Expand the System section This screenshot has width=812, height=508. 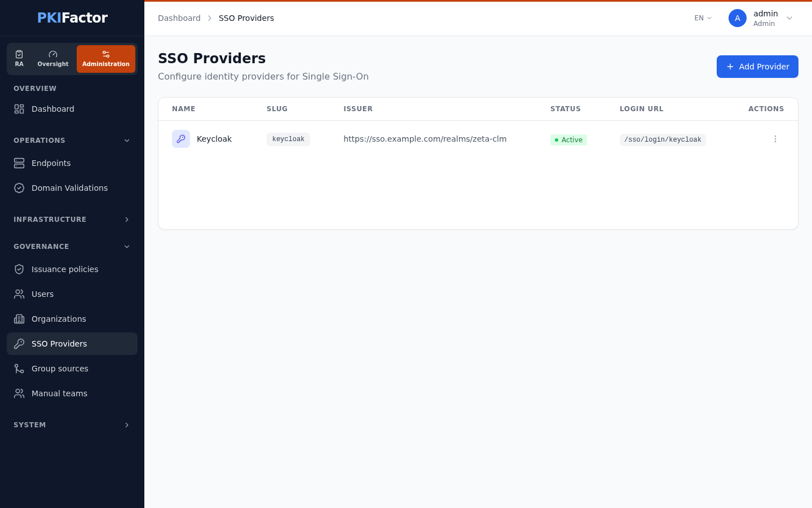point(72,425)
